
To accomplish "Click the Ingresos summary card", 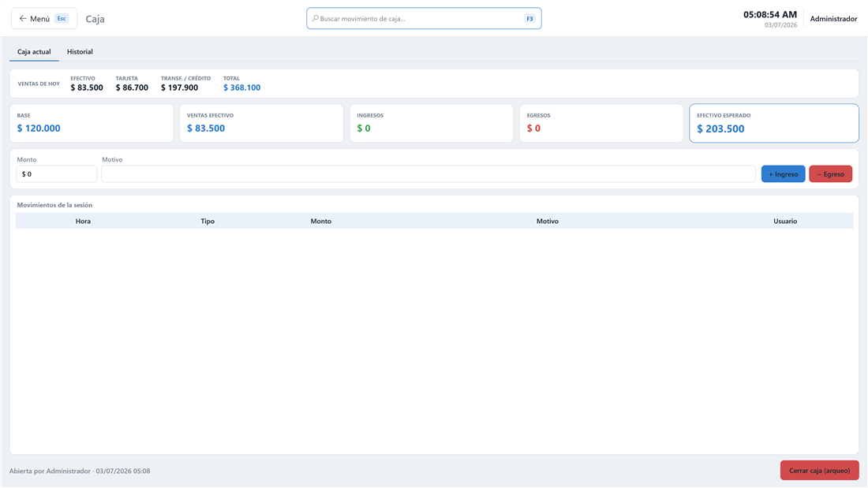I will tap(432, 124).
